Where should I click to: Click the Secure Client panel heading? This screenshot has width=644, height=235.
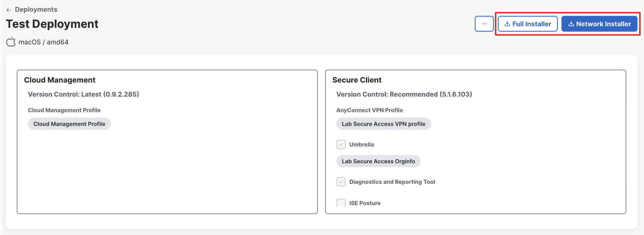click(x=357, y=80)
